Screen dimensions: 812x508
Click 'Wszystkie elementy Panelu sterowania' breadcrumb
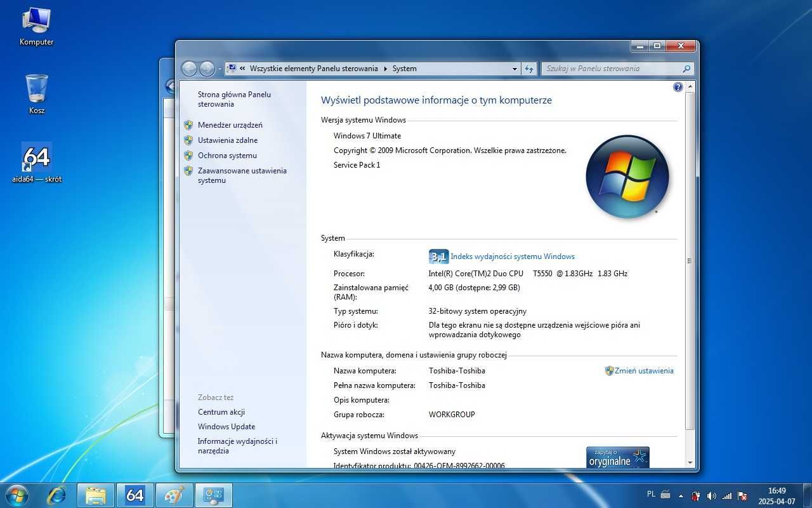click(x=313, y=69)
